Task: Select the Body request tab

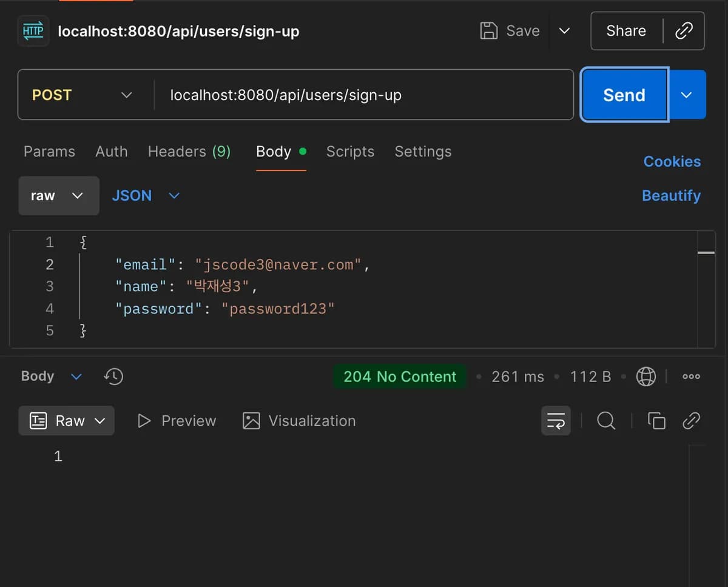Action: (281, 152)
